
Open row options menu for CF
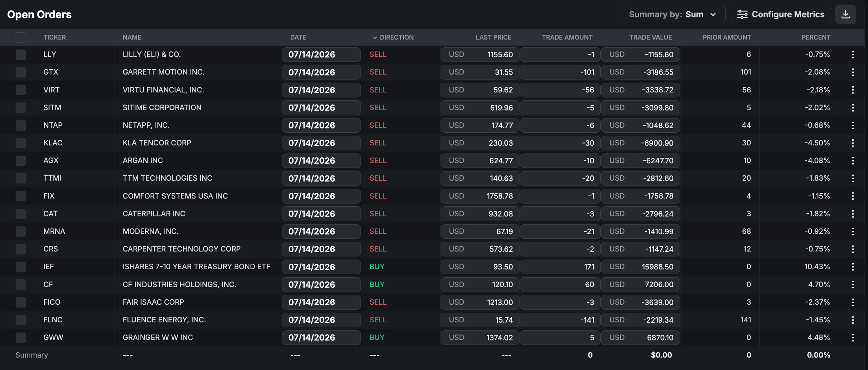click(853, 285)
